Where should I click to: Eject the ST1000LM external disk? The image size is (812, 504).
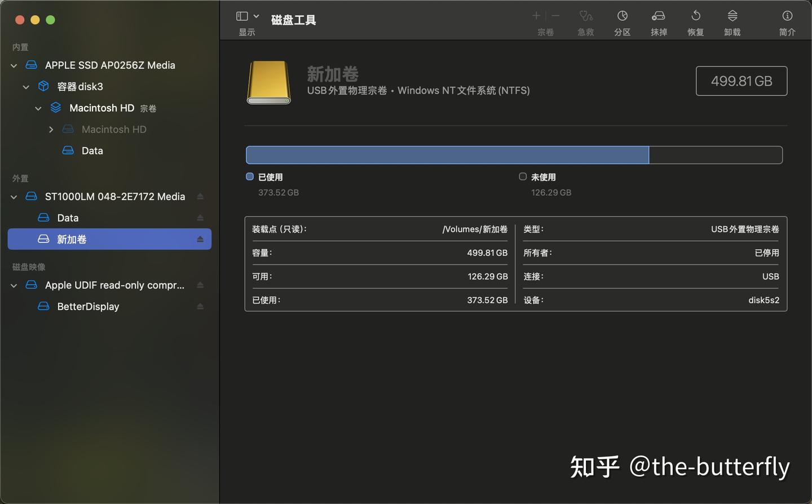coord(200,196)
